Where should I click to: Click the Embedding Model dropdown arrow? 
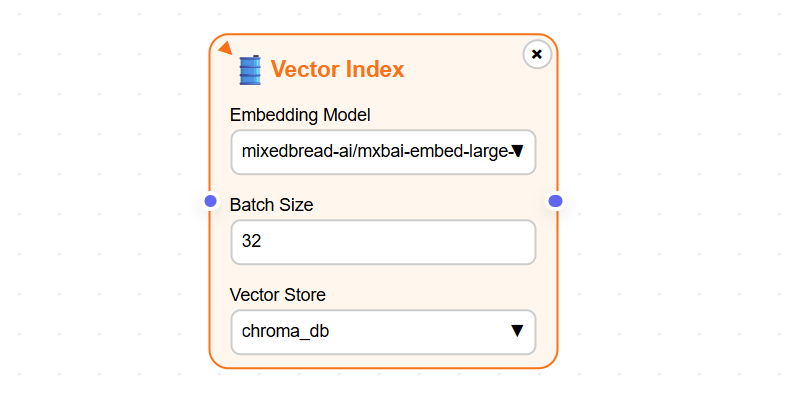coord(518,151)
